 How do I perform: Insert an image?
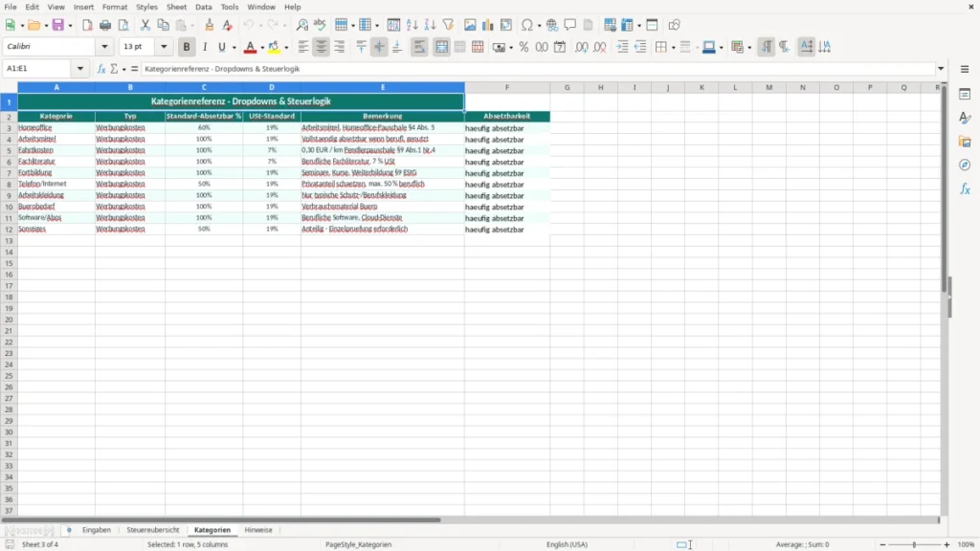(470, 25)
